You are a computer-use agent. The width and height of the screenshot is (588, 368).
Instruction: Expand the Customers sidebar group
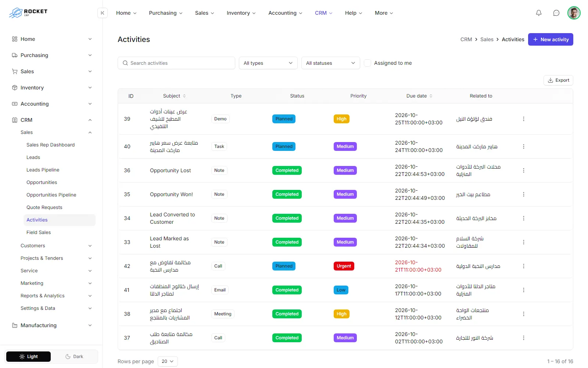(56, 246)
